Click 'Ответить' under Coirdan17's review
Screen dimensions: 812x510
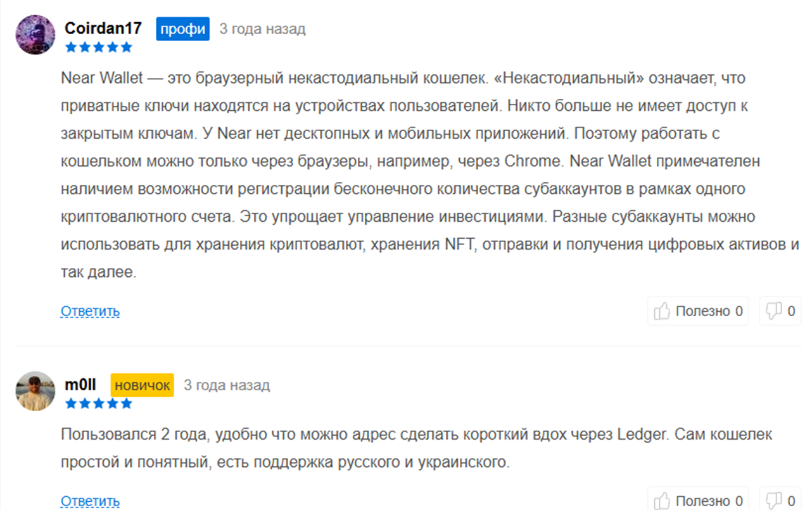pos(90,311)
